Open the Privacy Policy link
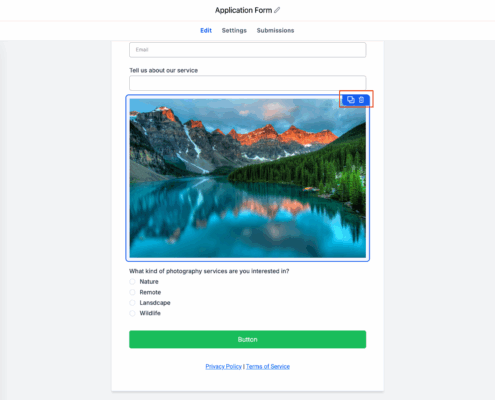Viewport: 495px width, 400px height. tap(223, 366)
